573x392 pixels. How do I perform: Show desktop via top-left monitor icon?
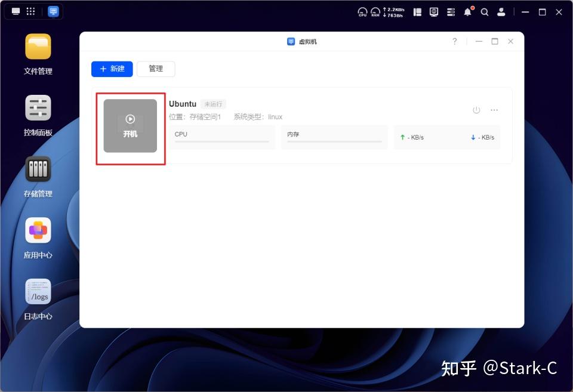(16, 11)
